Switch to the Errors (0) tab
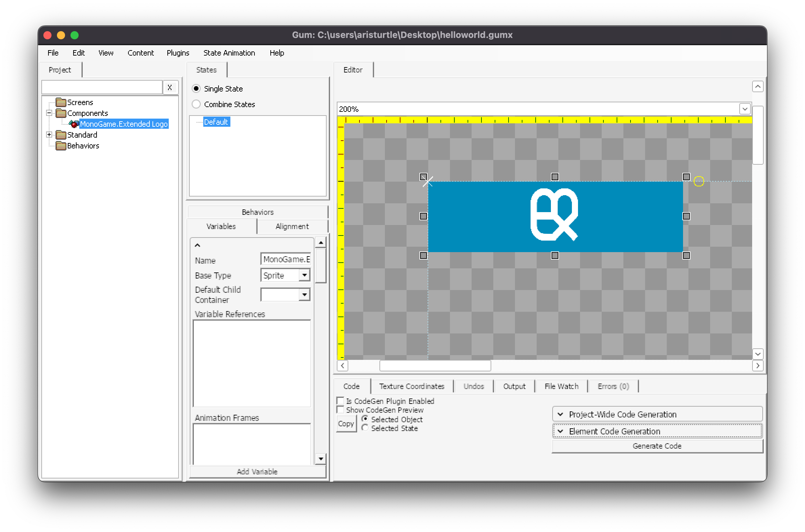 click(x=613, y=386)
